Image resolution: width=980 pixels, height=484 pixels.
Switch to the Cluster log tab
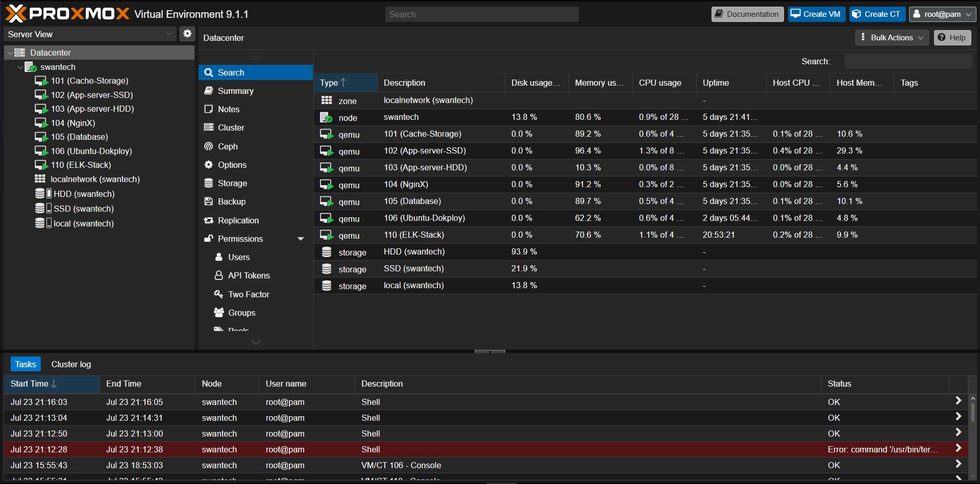click(71, 364)
